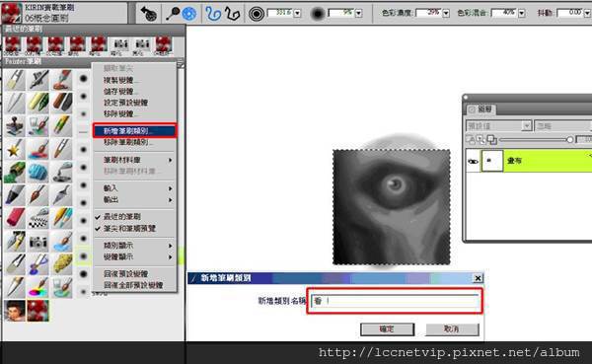
Task: Expand the 變體顯示 submenu
Action: pyautogui.click(x=134, y=256)
